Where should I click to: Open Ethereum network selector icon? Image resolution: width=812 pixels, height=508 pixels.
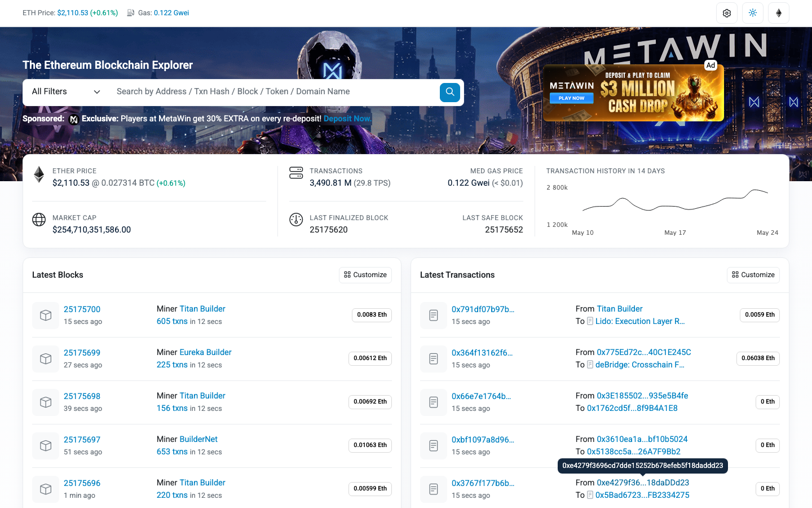[x=779, y=13]
